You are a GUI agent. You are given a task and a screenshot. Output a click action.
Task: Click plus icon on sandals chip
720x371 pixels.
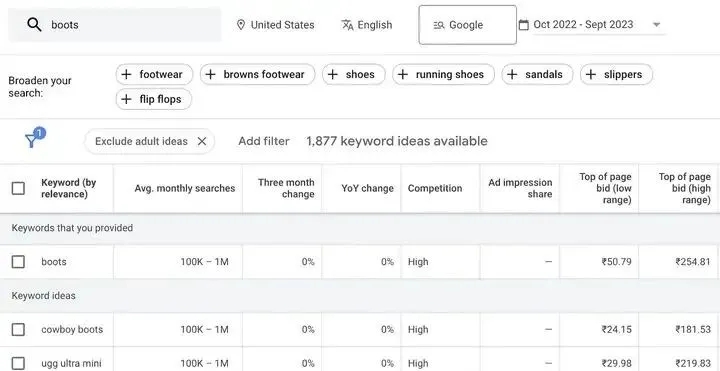click(x=512, y=74)
